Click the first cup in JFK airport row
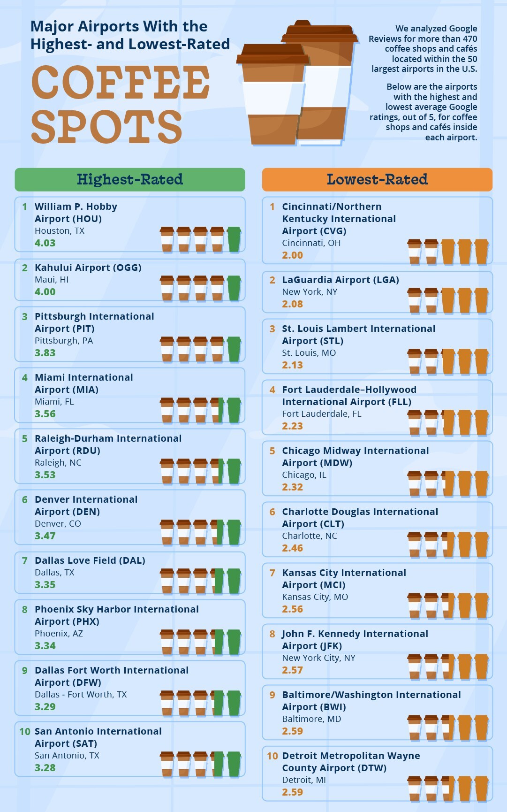This screenshot has height=812, width=507. click(x=414, y=666)
